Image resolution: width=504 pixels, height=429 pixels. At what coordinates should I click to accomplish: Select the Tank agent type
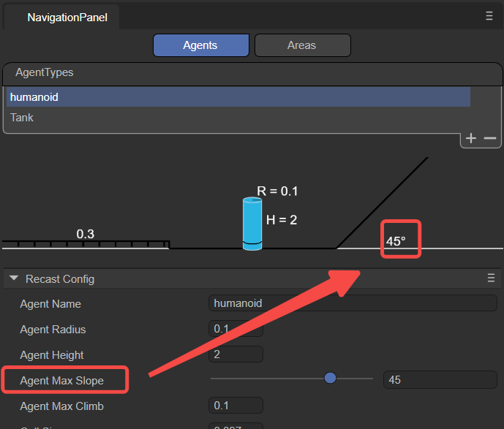click(238, 118)
